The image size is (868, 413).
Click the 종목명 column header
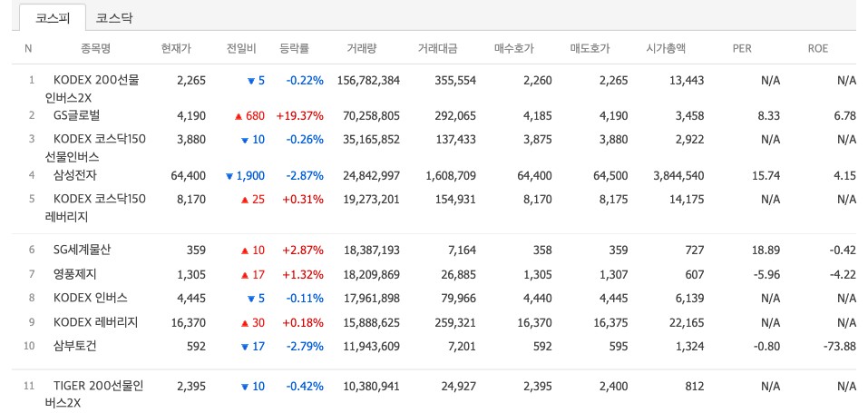click(95, 49)
